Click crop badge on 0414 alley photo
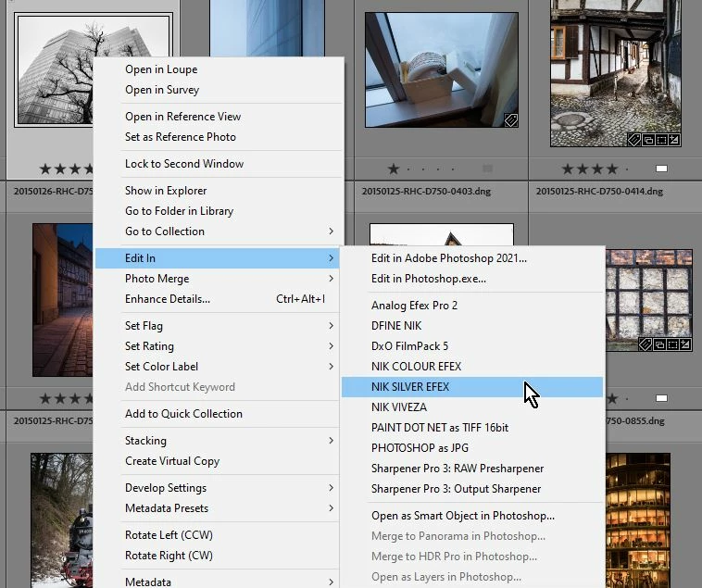Viewport: 702px width, 588px height. click(661, 140)
